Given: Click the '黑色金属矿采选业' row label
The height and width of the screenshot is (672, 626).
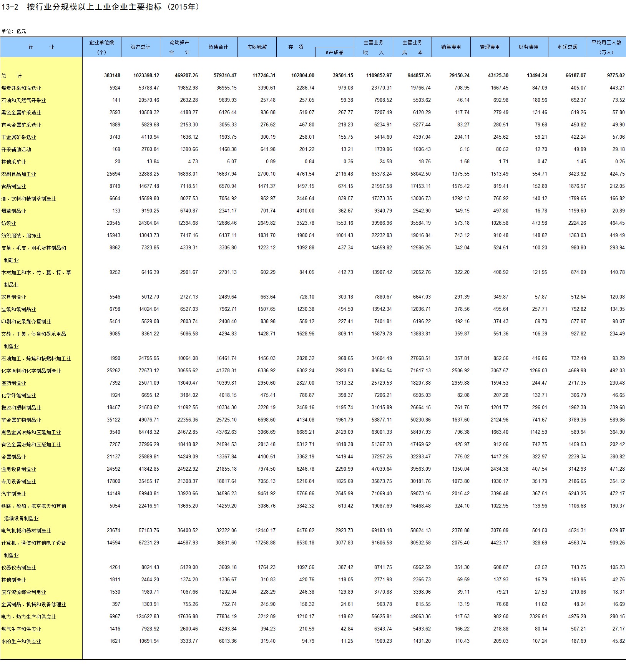Looking at the screenshot, I should coord(21,113).
